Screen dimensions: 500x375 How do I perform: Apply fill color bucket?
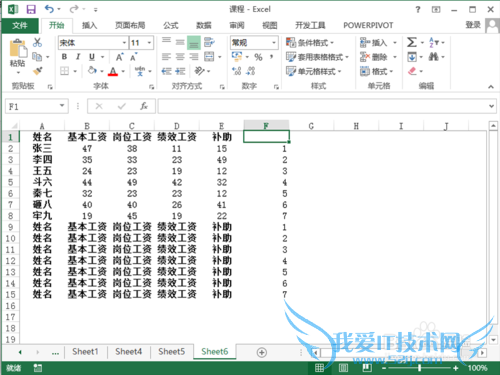pos(92,71)
